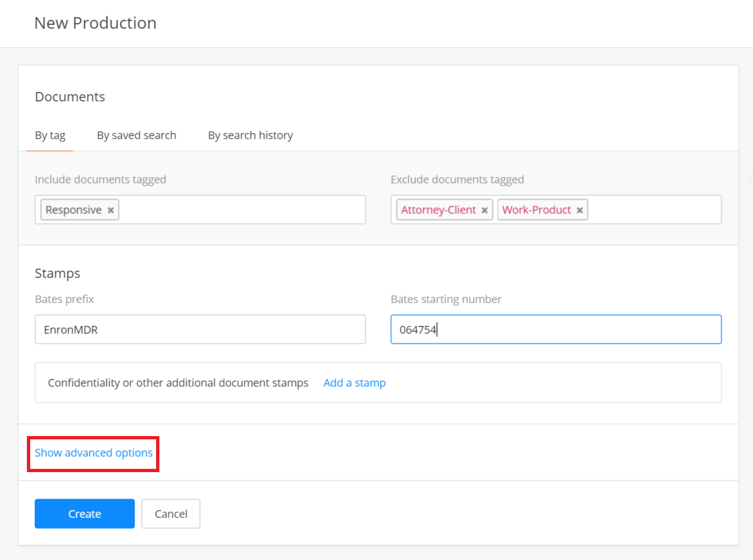Click the Include documents tagged field
This screenshot has height=560, width=753.
pos(200,209)
